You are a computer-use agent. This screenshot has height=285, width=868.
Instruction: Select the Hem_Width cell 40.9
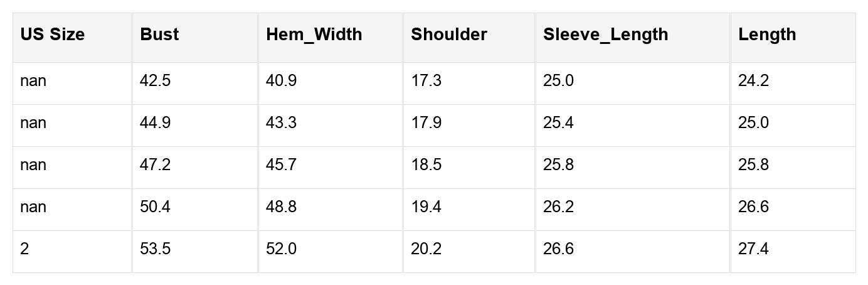point(281,81)
